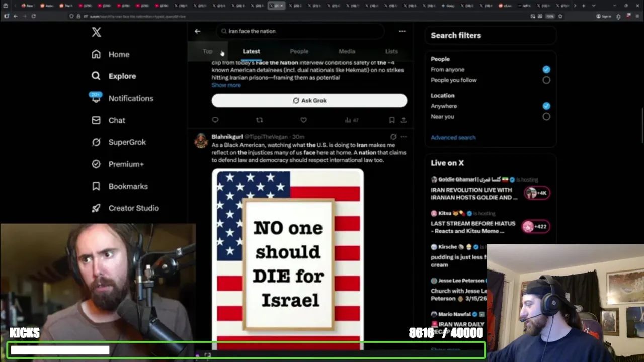Click the Kicks progress bar
The image size is (644, 362).
coord(247,350)
